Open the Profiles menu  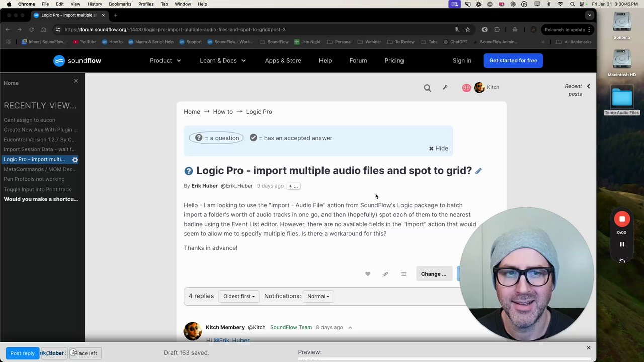(146, 4)
